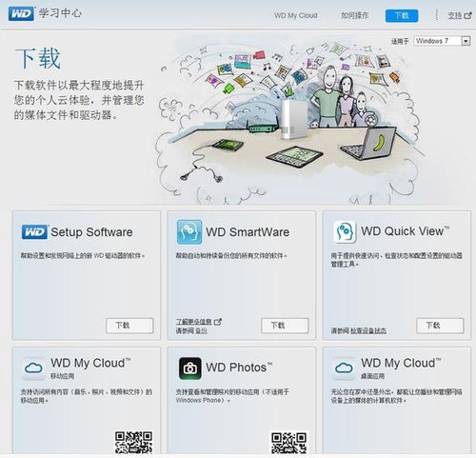Screen dimensions: 476x458
Task: Click the WD Quick View title
Action: point(405,231)
